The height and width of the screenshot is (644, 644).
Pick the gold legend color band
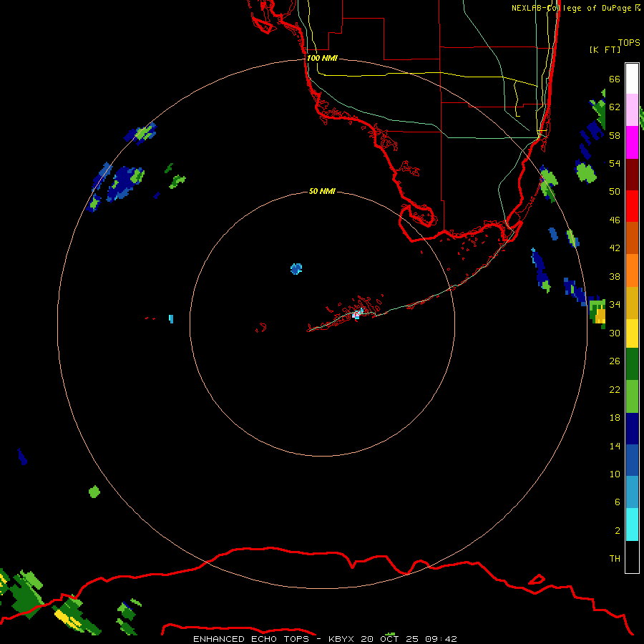[632, 303]
